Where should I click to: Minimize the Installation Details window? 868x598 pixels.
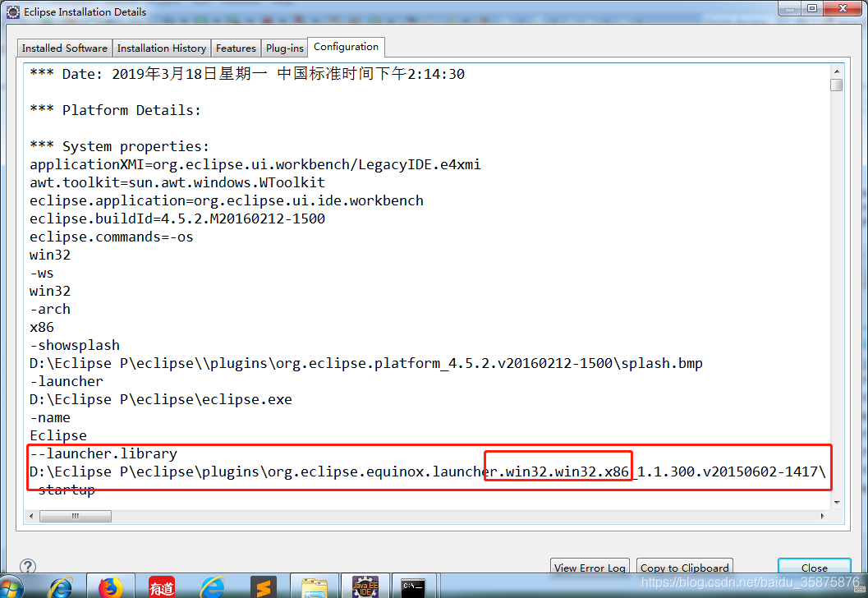point(790,8)
